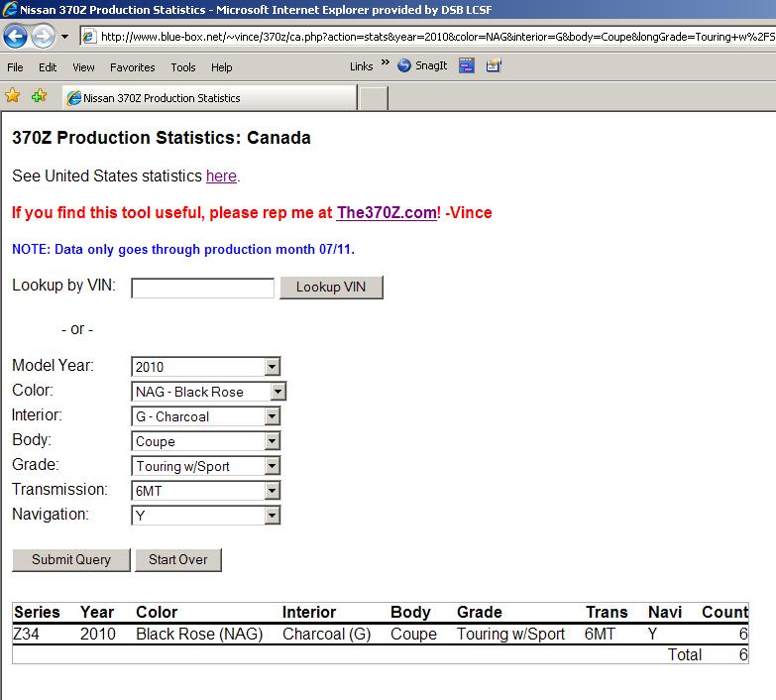Image resolution: width=776 pixels, height=700 pixels.
Task: Open the Grade dropdown showing Touring w/Sport
Action: tap(205, 466)
